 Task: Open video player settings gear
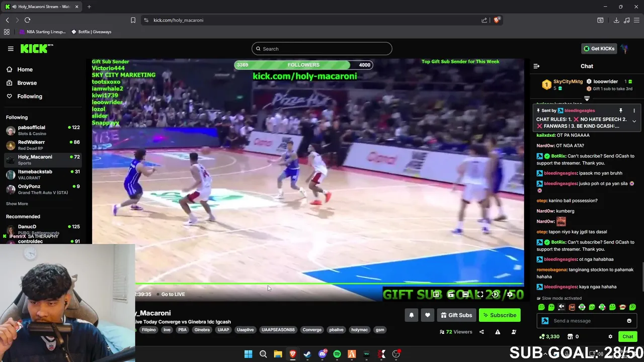click(510, 294)
